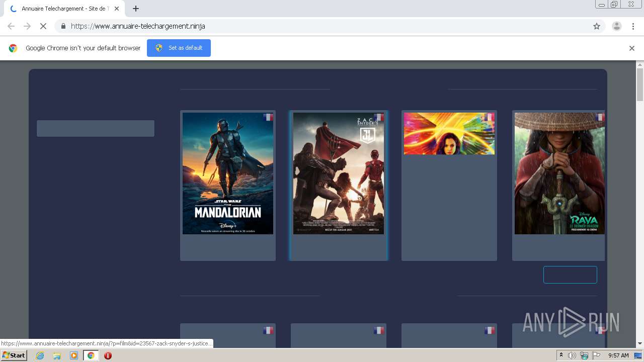
Task: View site security padlock info
Action: click(x=63, y=26)
